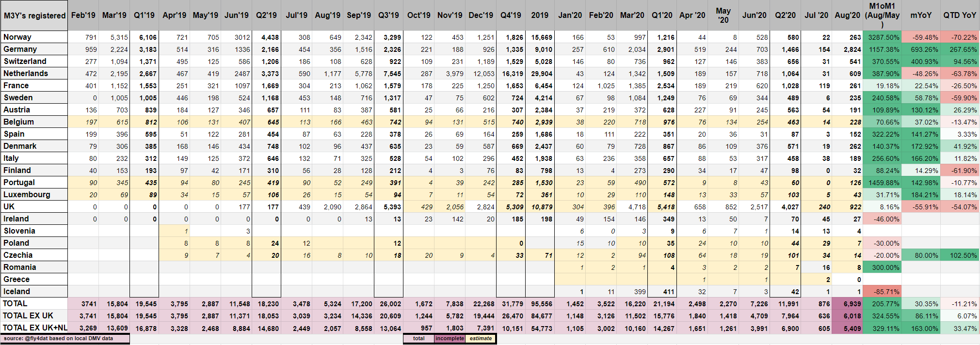Select the Italy row label

pos(34,158)
